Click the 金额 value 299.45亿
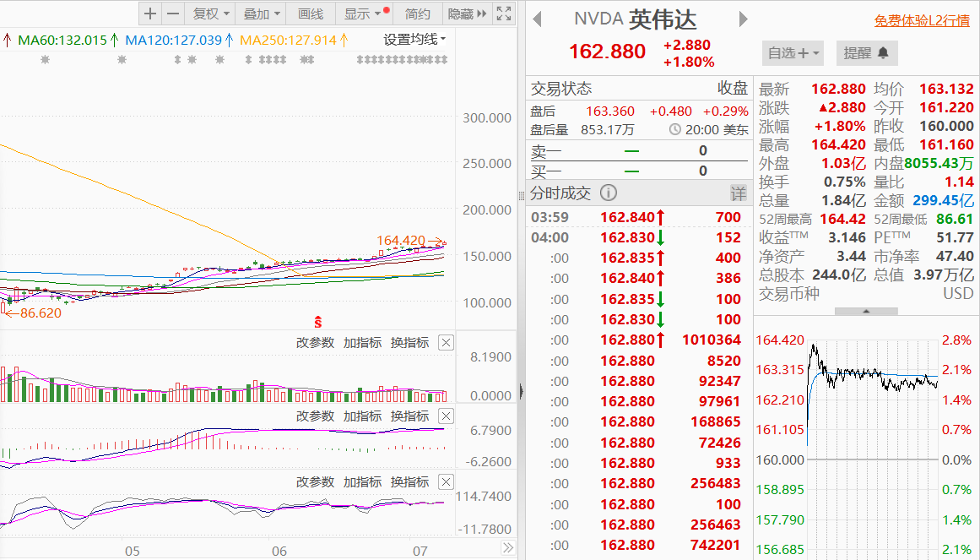980x560 pixels. coord(943,200)
